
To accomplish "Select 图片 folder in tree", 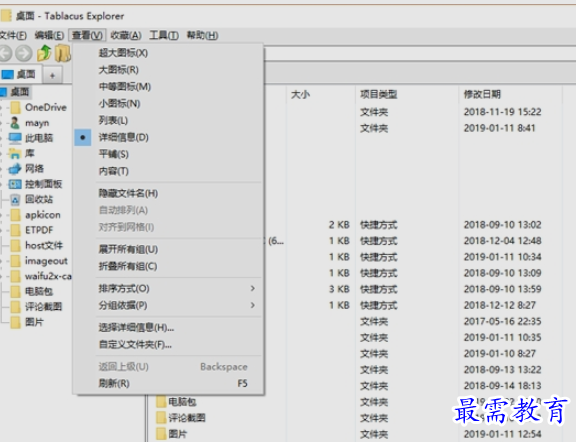I will tap(35, 322).
